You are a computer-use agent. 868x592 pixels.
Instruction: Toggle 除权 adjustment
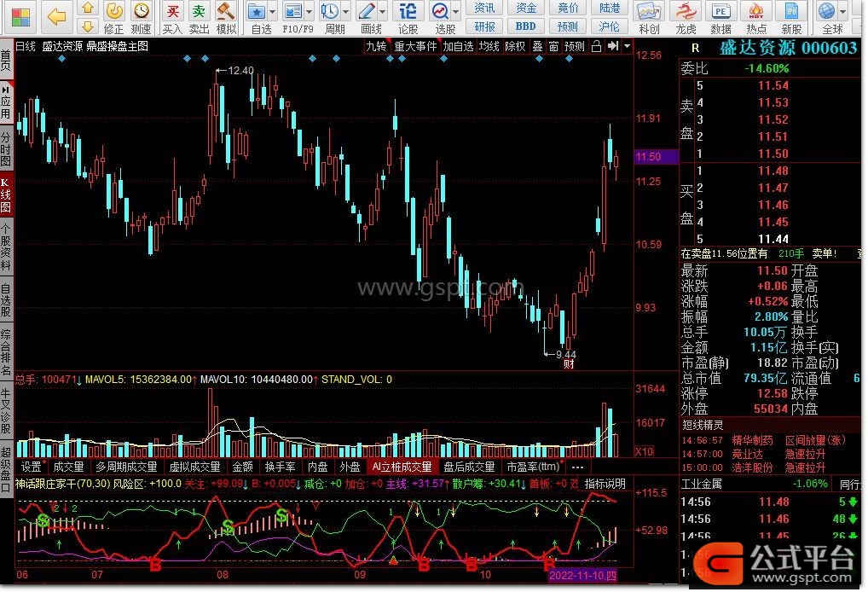(x=515, y=47)
